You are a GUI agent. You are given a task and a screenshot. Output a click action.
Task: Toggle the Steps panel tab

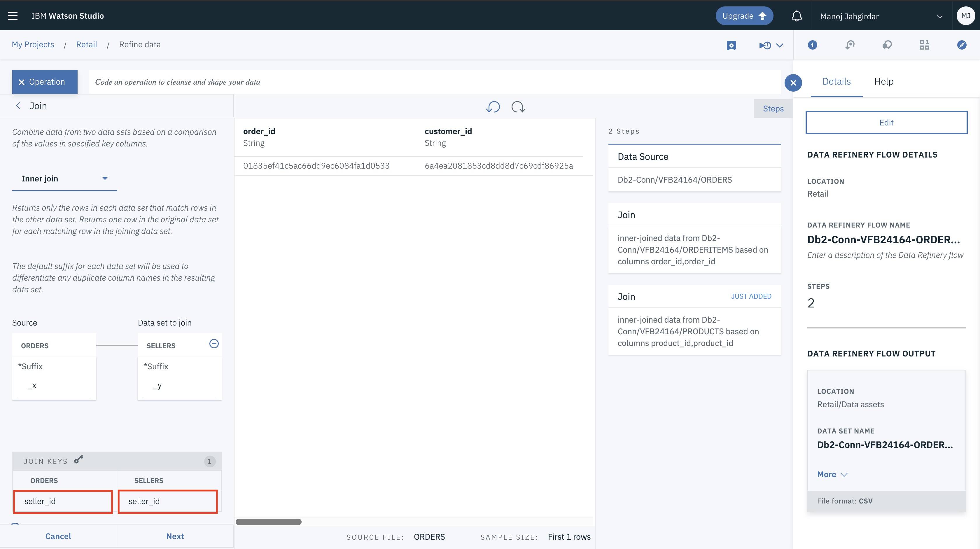click(x=773, y=109)
